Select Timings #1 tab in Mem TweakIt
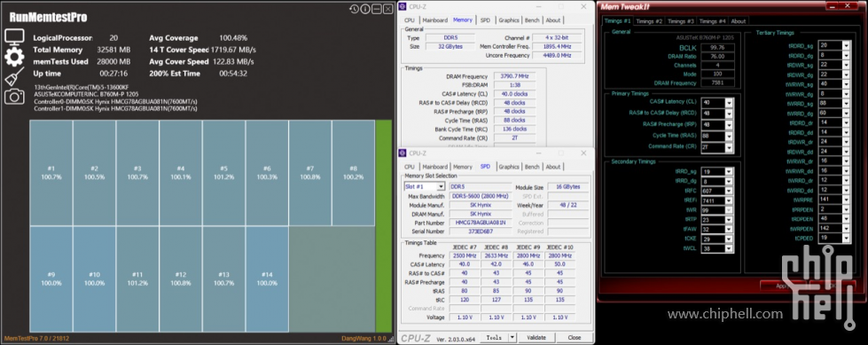The image size is (868, 345). click(617, 20)
